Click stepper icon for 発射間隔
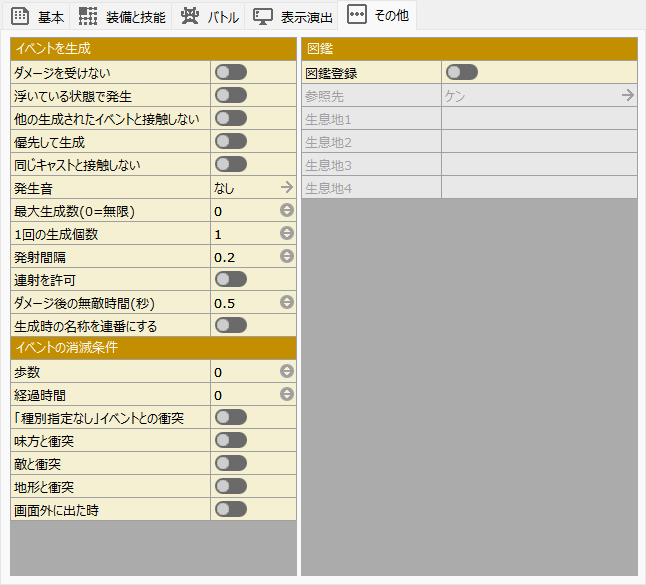This screenshot has width=646, height=585. (x=287, y=257)
